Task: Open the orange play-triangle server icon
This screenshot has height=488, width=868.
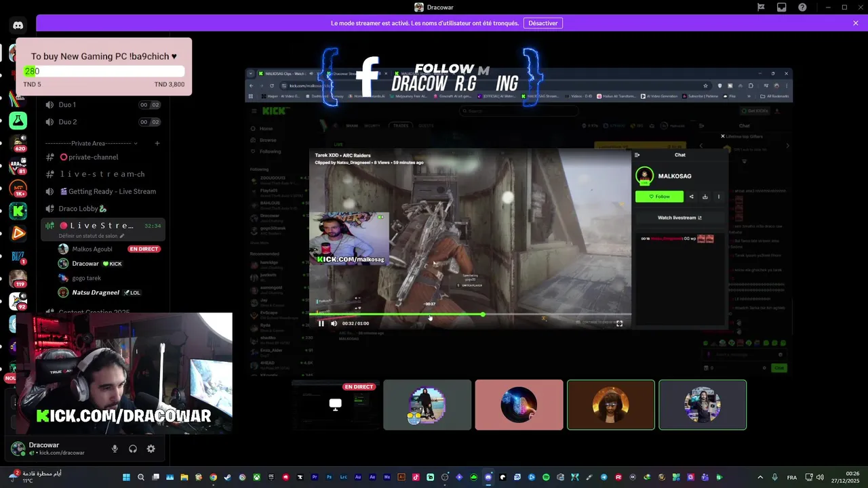Action: tap(18, 233)
